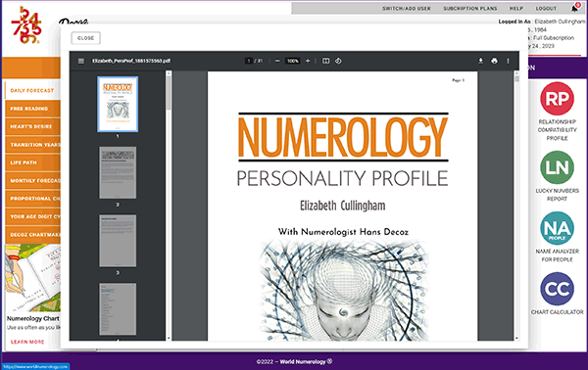
Task: Click the LUCKY NUMBERS REPORT label
Action: [557, 195]
